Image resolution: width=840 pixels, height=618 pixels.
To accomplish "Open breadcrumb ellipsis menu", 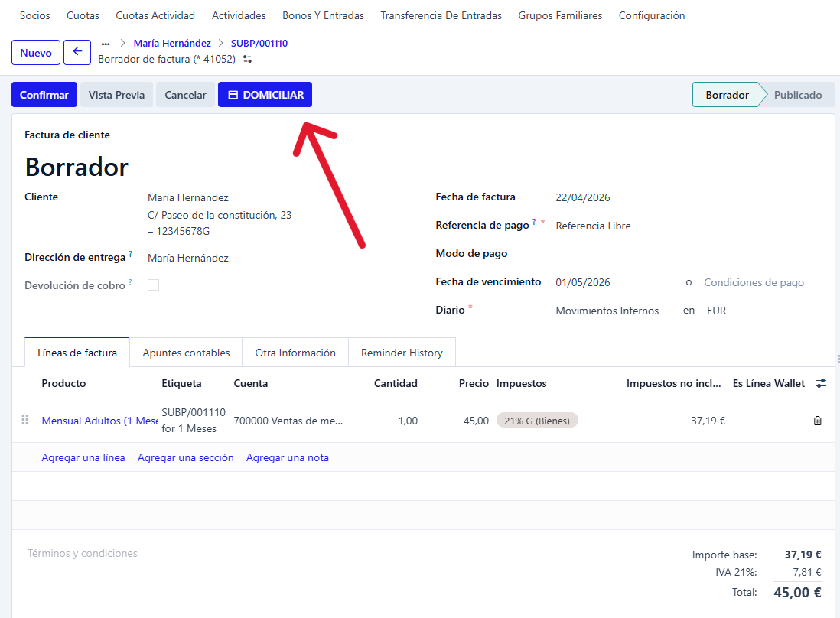I will pyautogui.click(x=106, y=44).
